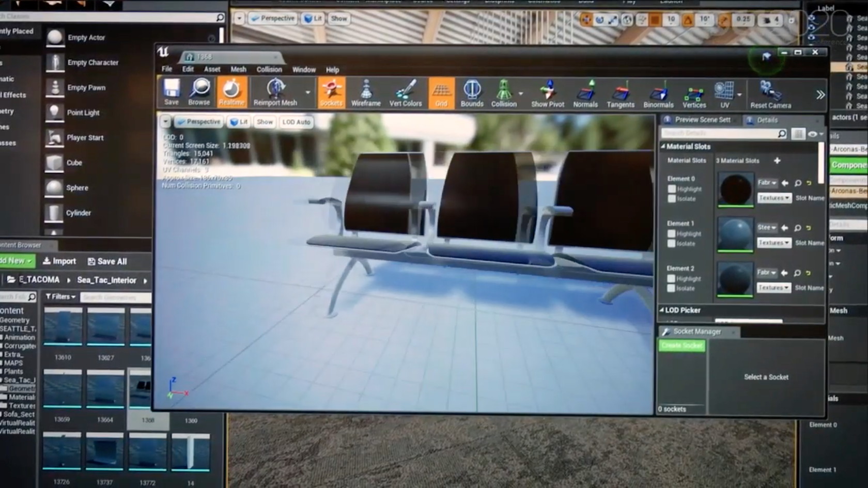
Task: Collapse the Material Slots section
Action: [663, 147]
